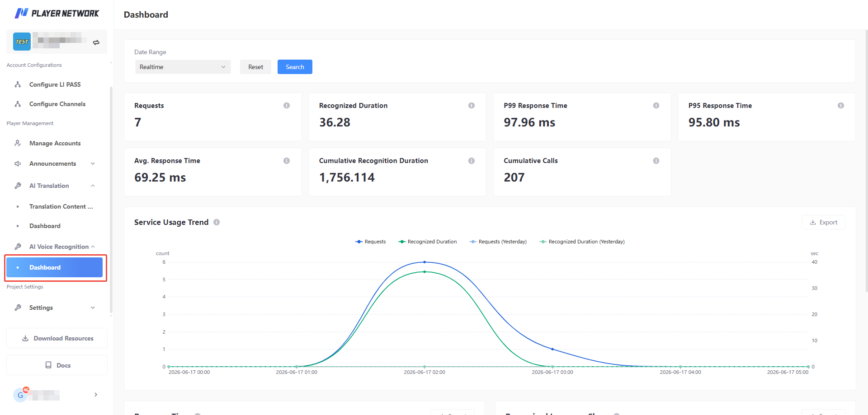Open the P95 Response Time info icon
868x415 pixels.
click(841, 105)
